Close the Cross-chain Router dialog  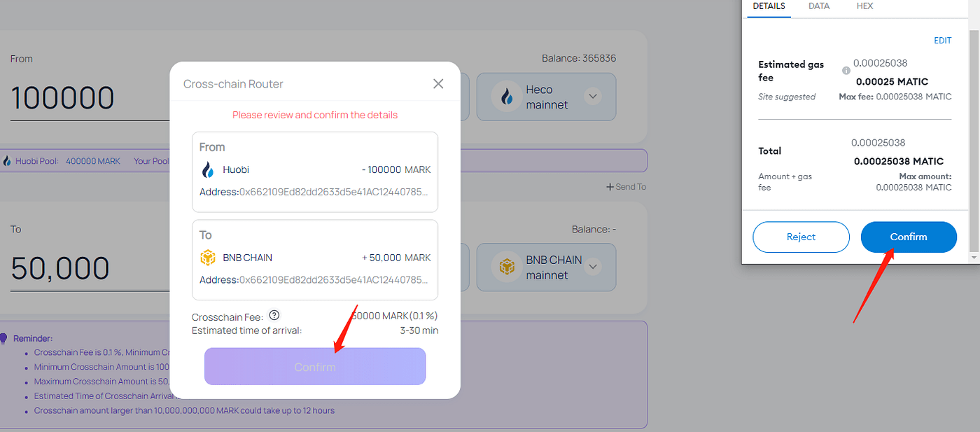pyautogui.click(x=438, y=83)
